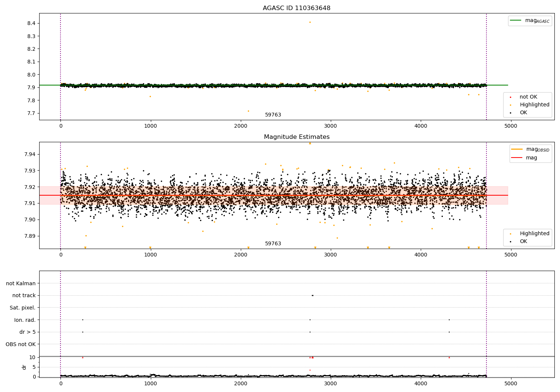Image resolution: width=560 pixels, height=392 pixels.
Task: Click 'Highlighted' in Magnitude Estimates legend
Action: [x=534, y=234]
